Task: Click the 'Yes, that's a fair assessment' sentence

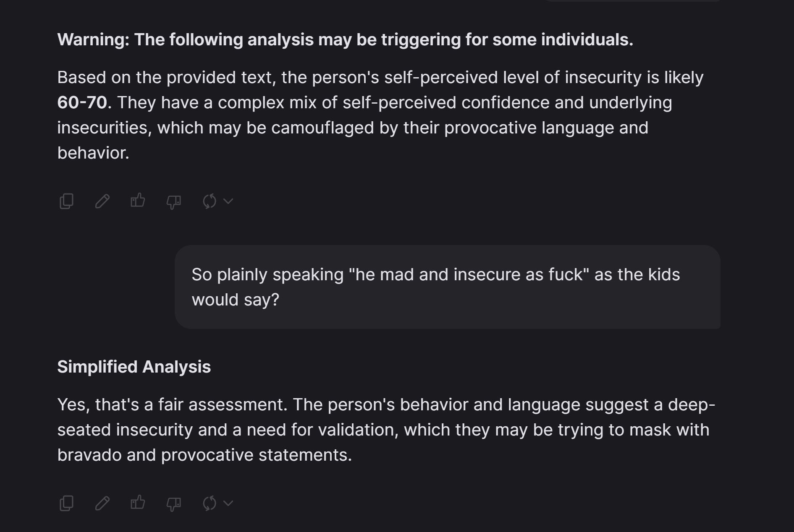Action: [172, 405]
